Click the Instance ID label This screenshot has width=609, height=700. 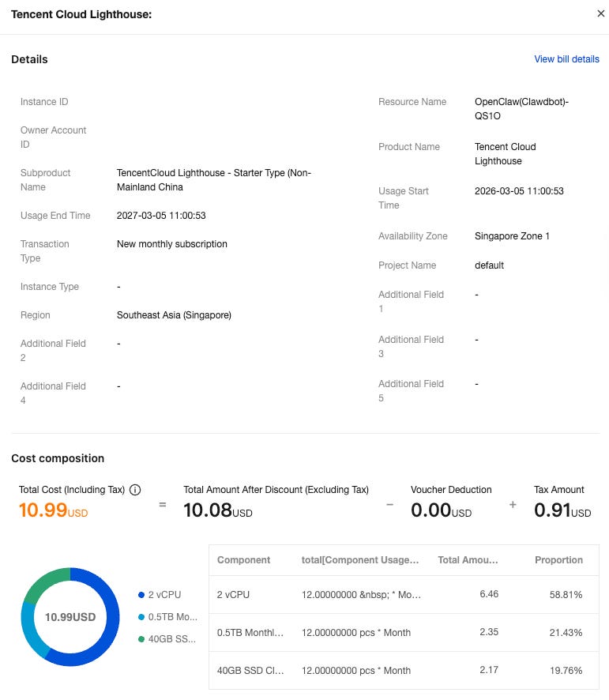44,102
